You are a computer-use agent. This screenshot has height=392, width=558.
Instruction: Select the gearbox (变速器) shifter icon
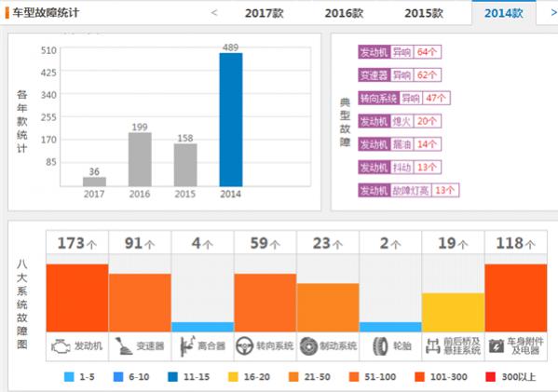point(124,345)
